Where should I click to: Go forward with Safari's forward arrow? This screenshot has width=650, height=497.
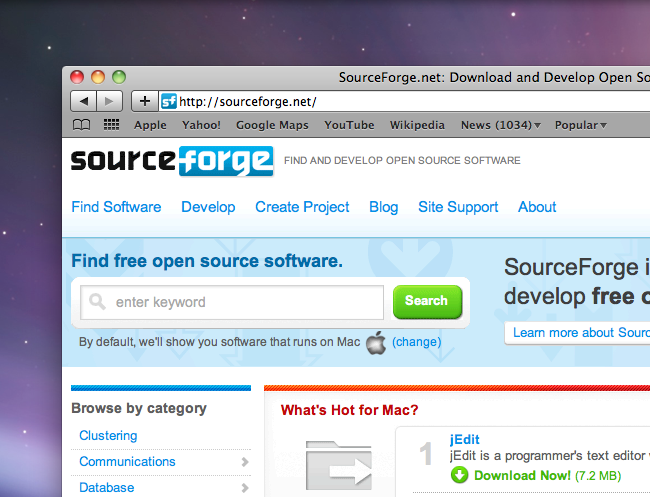coord(109,101)
